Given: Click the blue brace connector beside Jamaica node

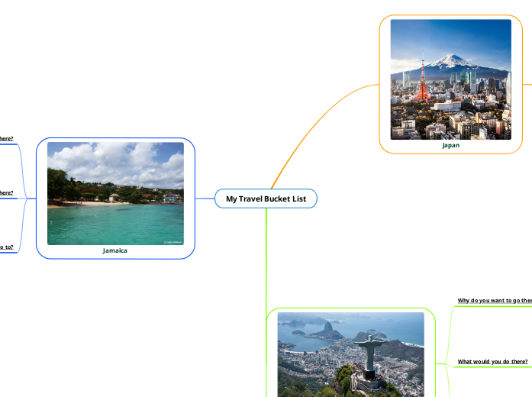Looking at the screenshot, I should (27, 198).
